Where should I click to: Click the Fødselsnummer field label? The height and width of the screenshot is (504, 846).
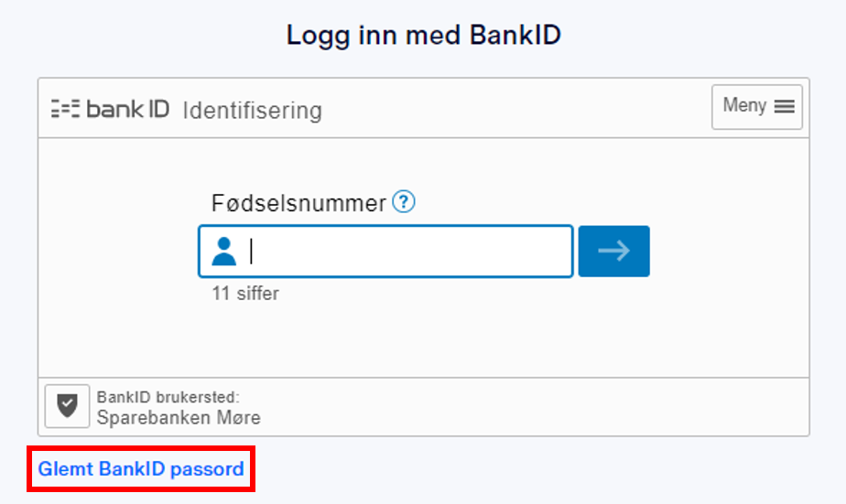coord(298,203)
